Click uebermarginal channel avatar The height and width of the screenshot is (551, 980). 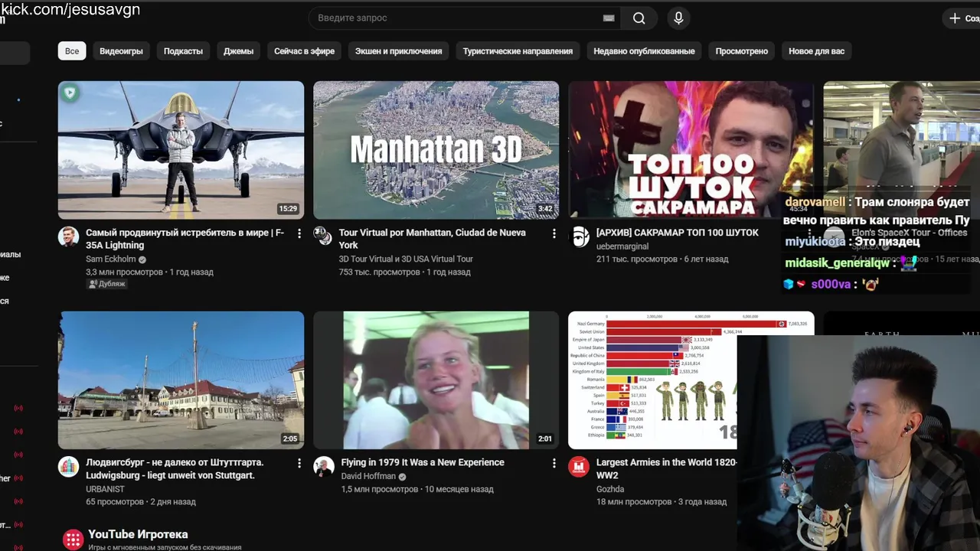(579, 236)
